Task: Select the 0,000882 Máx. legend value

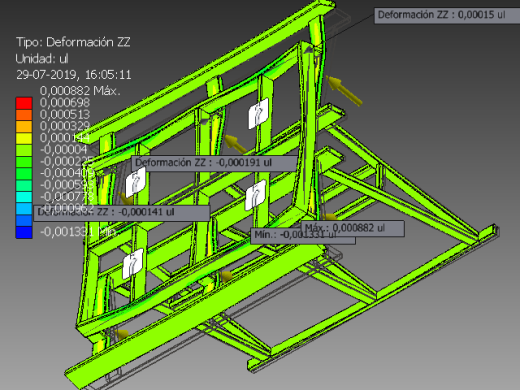Action: coord(80,91)
